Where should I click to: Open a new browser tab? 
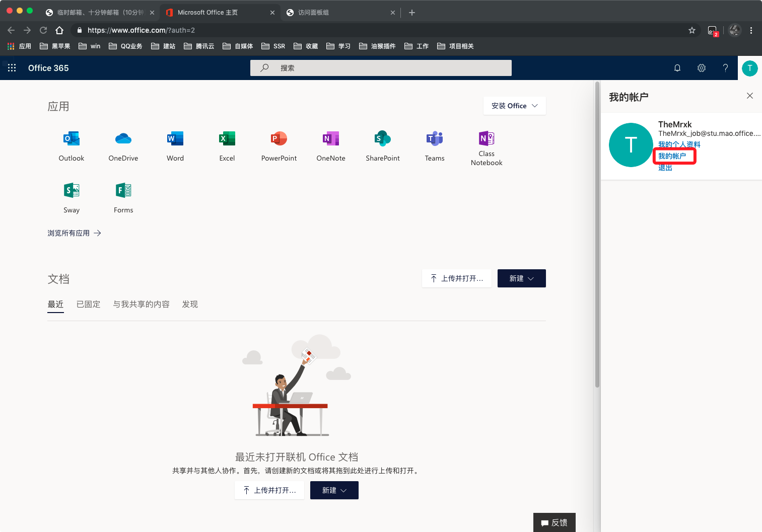coord(412,13)
